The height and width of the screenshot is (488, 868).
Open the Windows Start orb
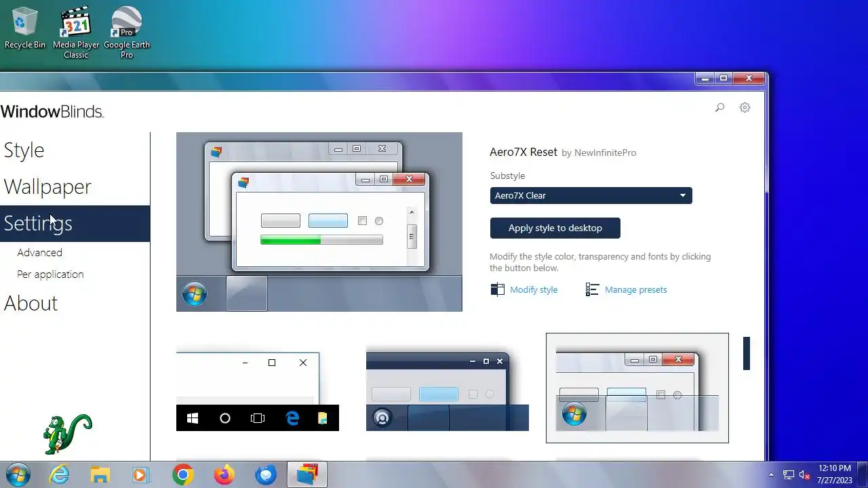point(18,475)
